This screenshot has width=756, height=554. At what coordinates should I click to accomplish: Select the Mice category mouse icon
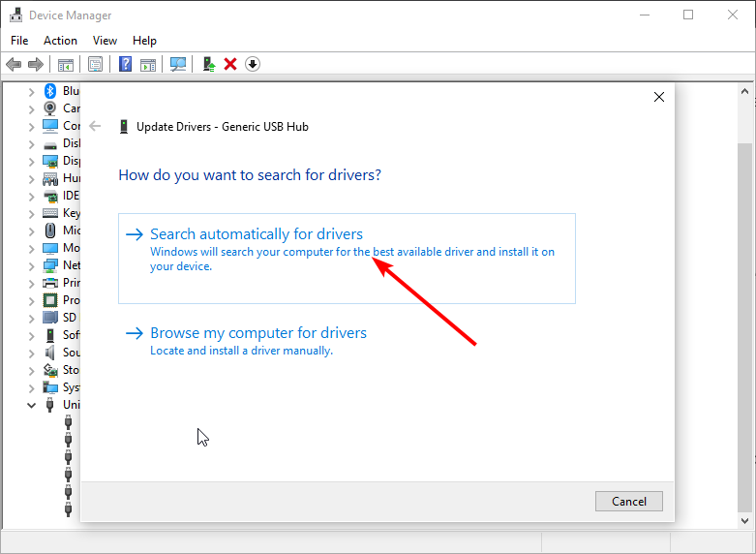click(x=50, y=231)
